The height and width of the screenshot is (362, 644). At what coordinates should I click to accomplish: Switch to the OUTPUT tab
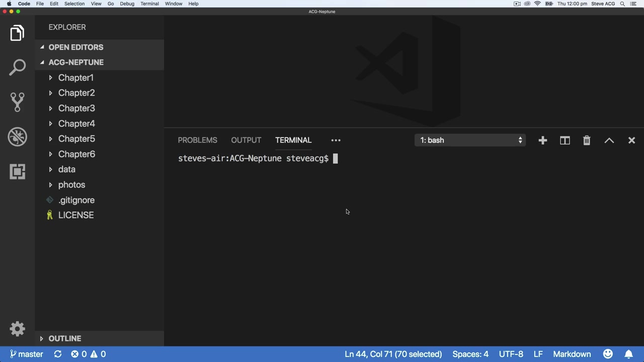[x=246, y=140]
